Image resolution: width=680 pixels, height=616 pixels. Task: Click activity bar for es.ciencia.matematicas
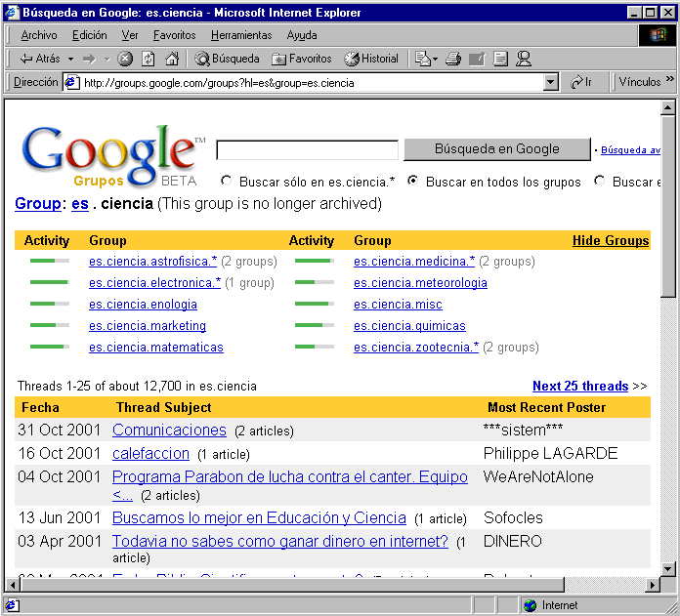click(50, 347)
